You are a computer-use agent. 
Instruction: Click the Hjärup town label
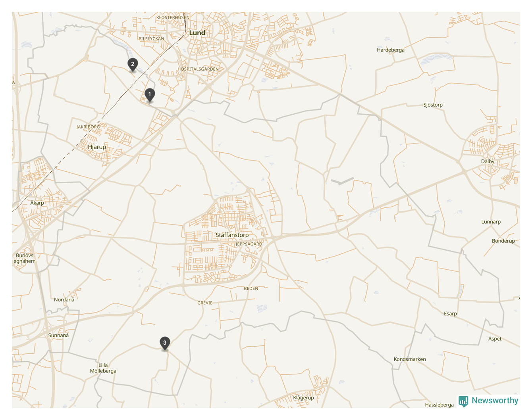pos(97,147)
